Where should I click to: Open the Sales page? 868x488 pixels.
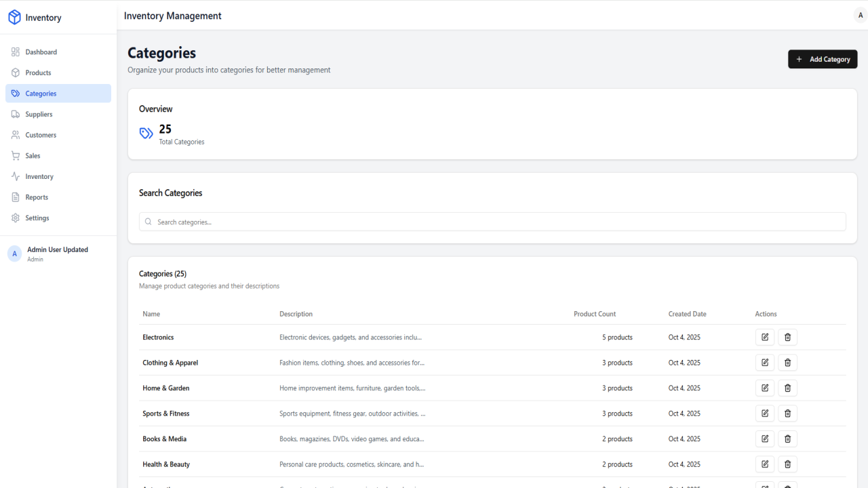(x=58, y=156)
